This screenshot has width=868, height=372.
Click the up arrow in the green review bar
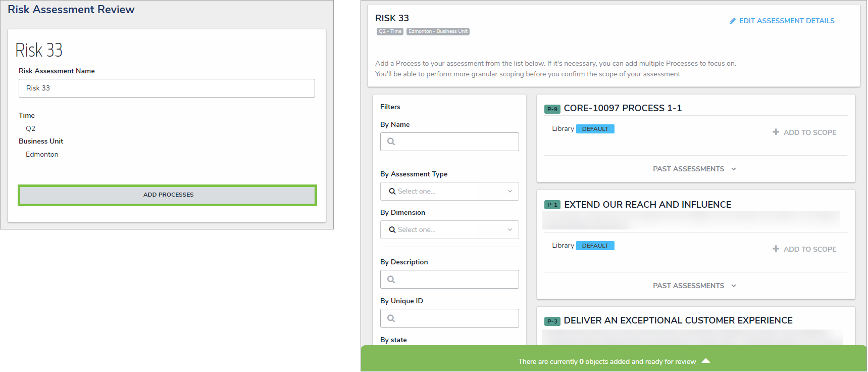tap(706, 361)
